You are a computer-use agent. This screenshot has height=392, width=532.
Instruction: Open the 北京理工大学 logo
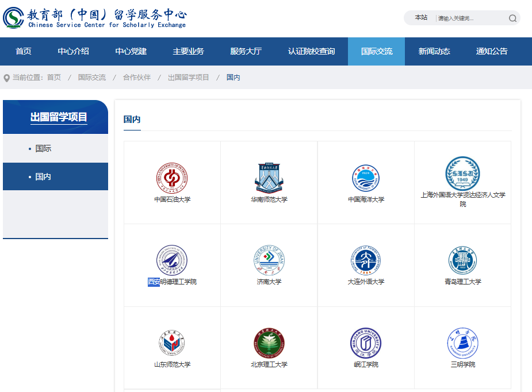pos(269,343)
